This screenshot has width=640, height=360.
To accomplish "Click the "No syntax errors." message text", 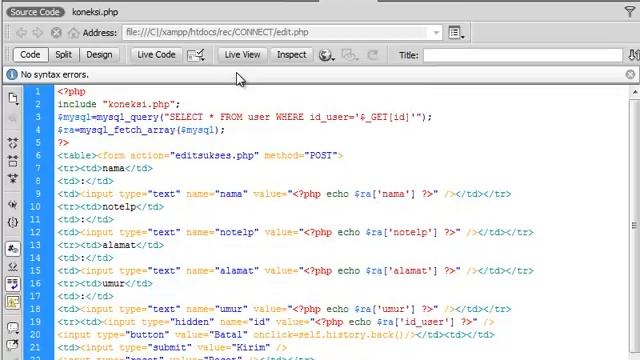I will (x=55, y=75).
